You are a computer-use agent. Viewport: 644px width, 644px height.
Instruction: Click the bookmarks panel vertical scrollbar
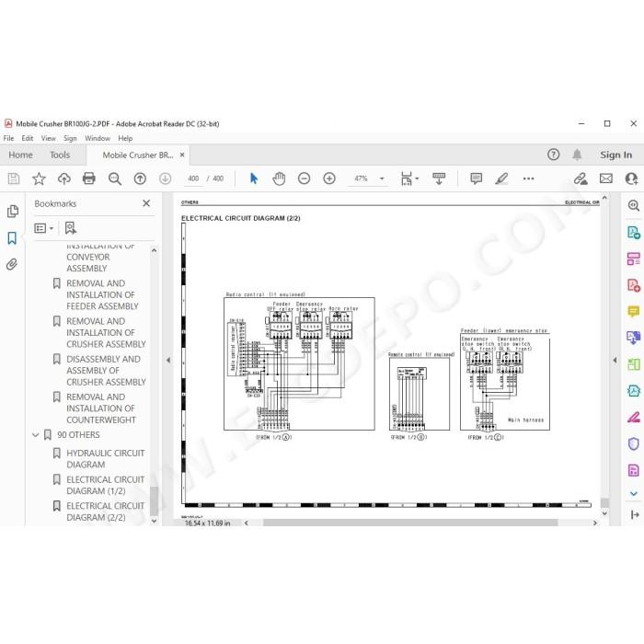(154, 500)
